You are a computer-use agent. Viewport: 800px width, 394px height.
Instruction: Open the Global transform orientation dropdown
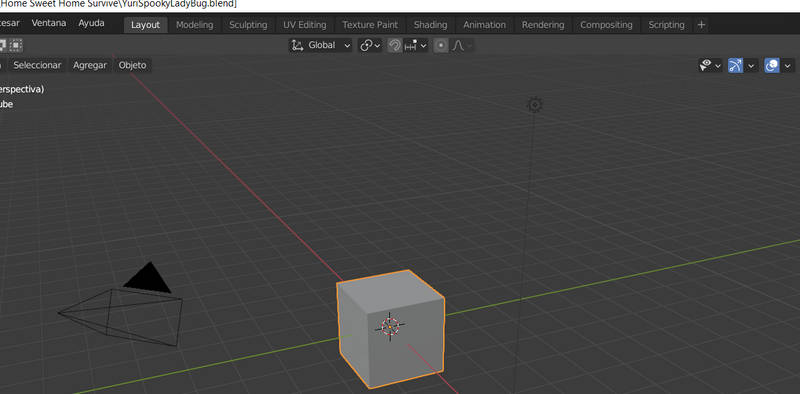click(x=320, y=45)
